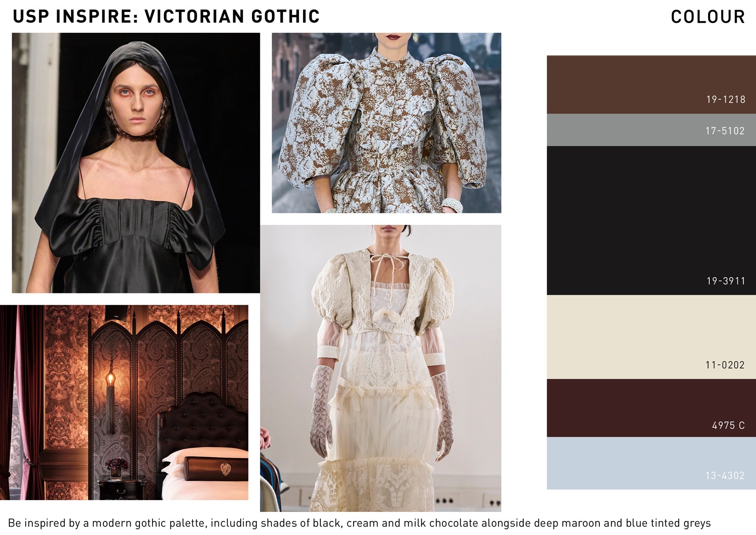Image resolution: width=756 pixels, height=535 pixels.
Task: Click the USP INSPIRE: VICTORIAN GOTHIC title
Action: 166,16
